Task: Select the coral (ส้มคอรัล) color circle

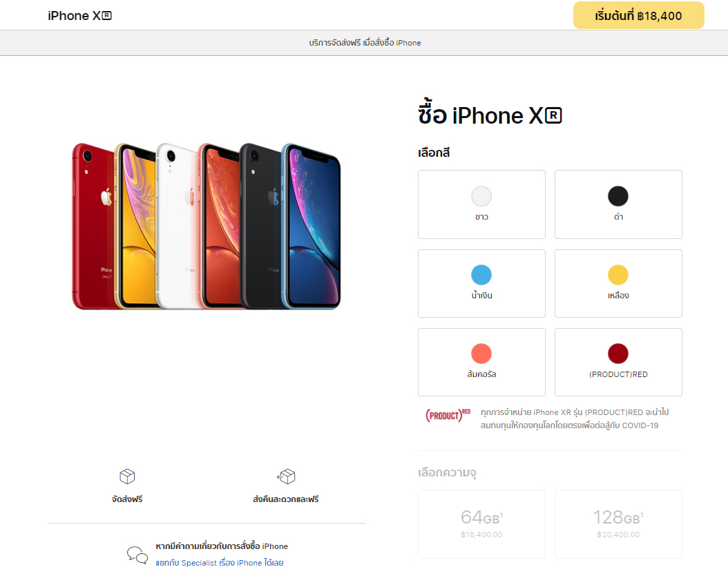Action: pyautogui.click(x=481, y=353)
